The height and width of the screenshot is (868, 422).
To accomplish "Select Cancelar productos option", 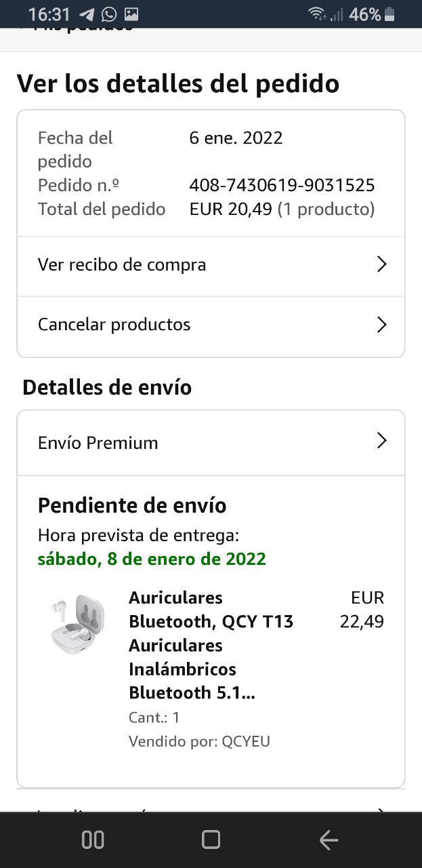I will [x=114, y=325].
